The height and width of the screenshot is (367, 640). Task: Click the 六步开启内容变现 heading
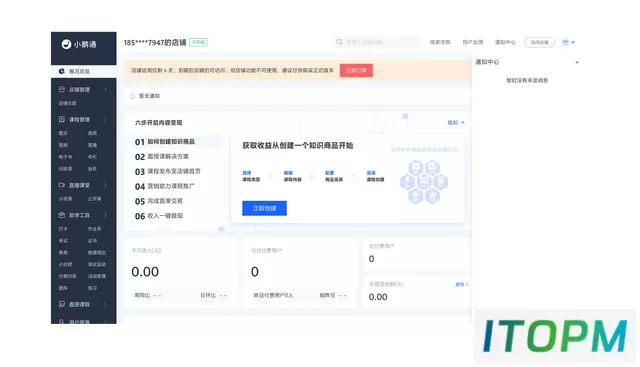[x=159, y=122]
